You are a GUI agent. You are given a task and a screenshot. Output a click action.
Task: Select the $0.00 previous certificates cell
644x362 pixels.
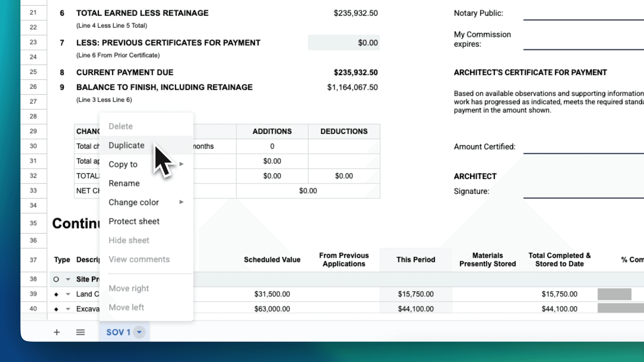pos(344,43)
